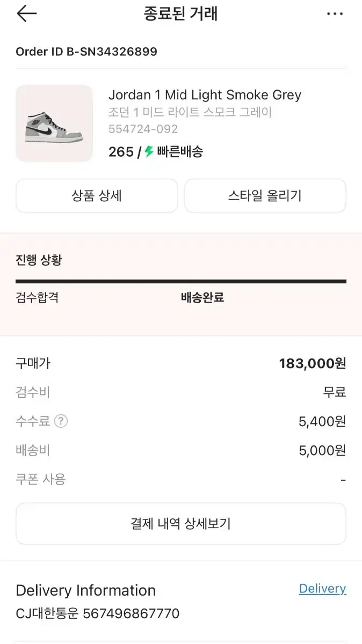Tap the back arrow icon
This screenshot has width=362, height=644.
26,14
